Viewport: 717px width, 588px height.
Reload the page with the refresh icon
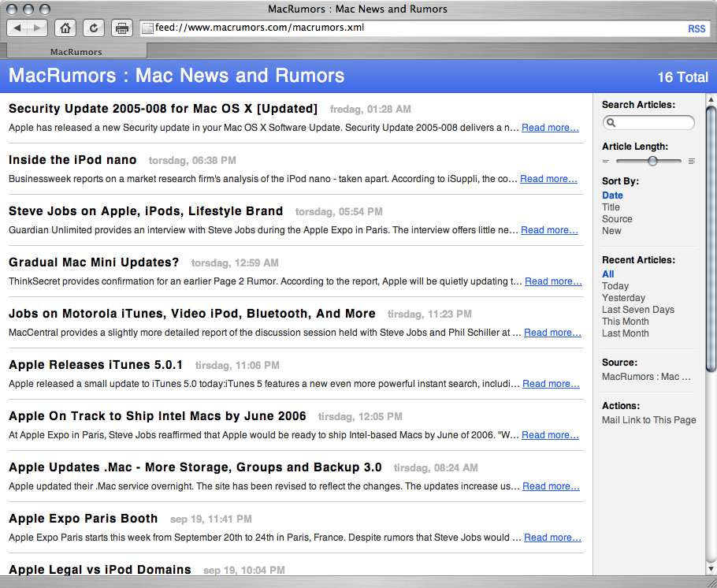click(94, 28)
